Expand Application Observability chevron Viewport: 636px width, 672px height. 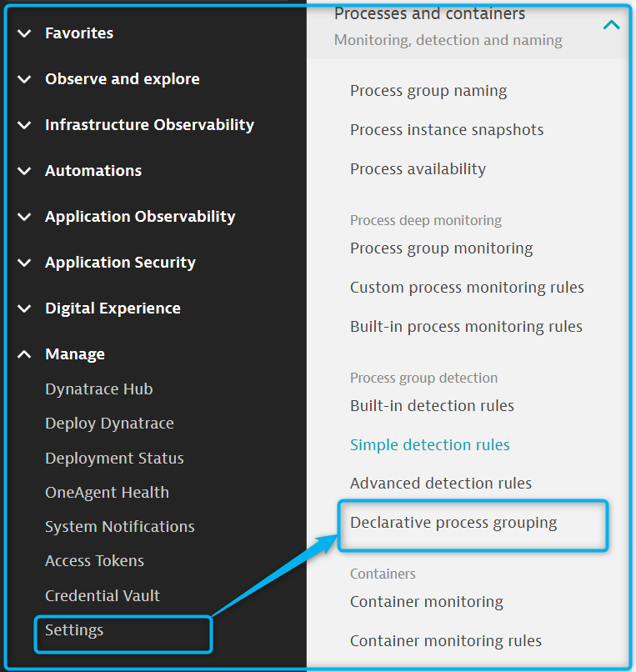(24, 217)
